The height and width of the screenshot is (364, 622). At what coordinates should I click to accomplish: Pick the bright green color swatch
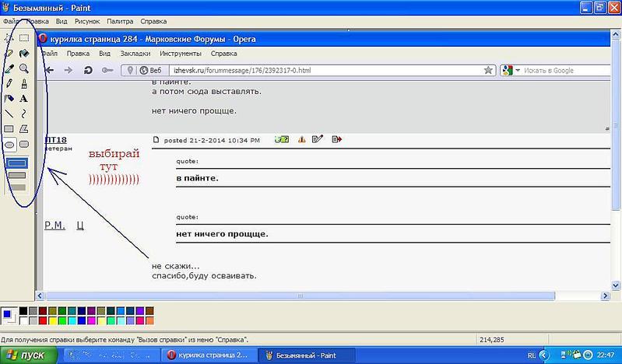point(62,320)
